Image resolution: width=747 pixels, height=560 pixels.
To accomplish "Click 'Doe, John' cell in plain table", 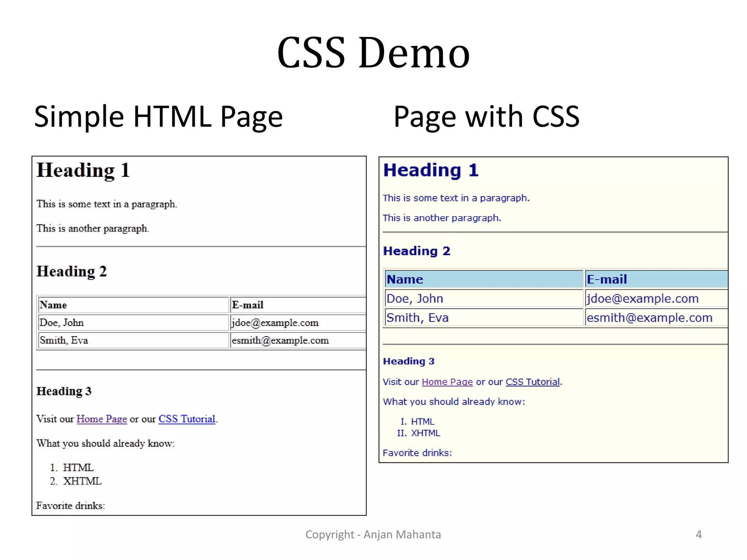I will [x=133, y=323].
